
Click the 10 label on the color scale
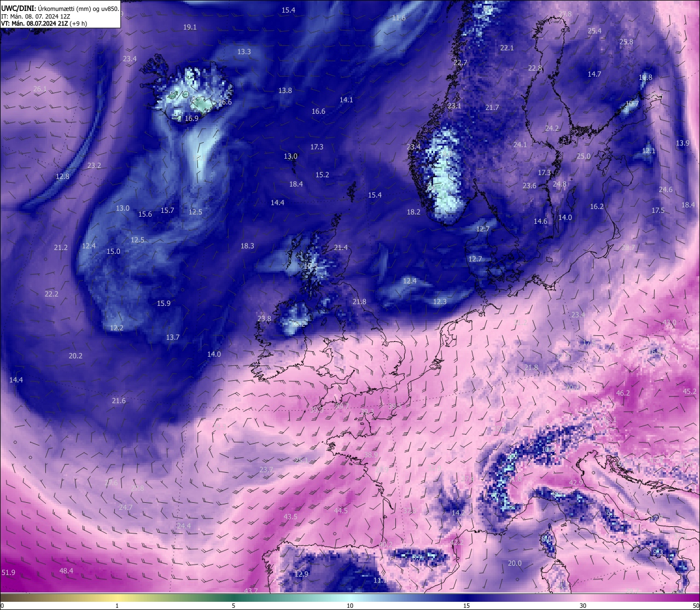[x=350, y=606]
